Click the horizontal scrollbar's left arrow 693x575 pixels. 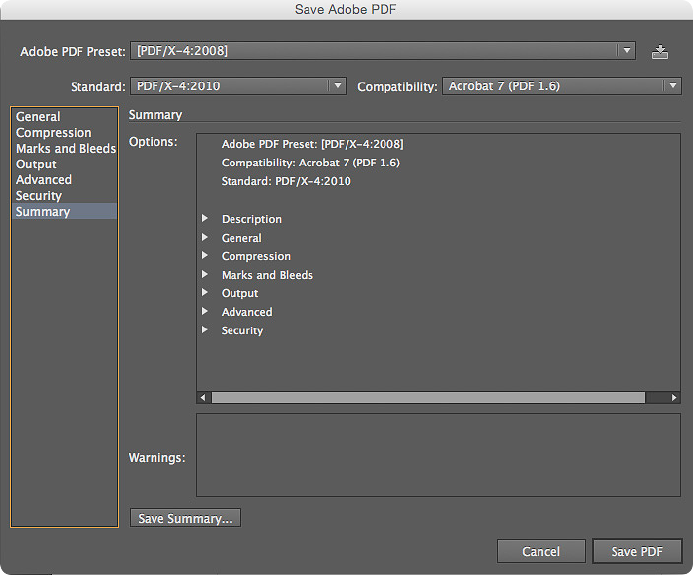tap(203, 397)
